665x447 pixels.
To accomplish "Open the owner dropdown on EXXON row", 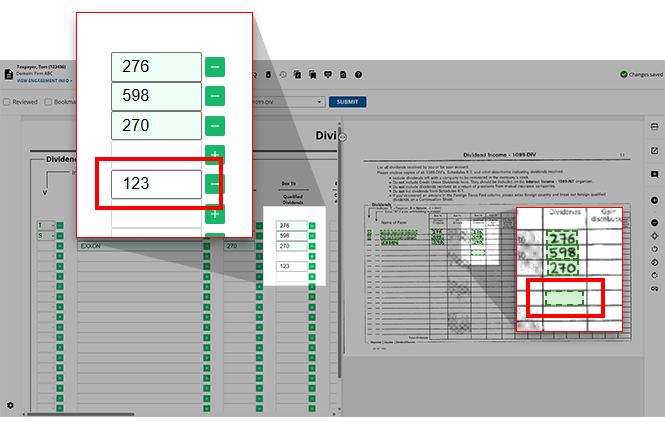I will coord(46,246).
